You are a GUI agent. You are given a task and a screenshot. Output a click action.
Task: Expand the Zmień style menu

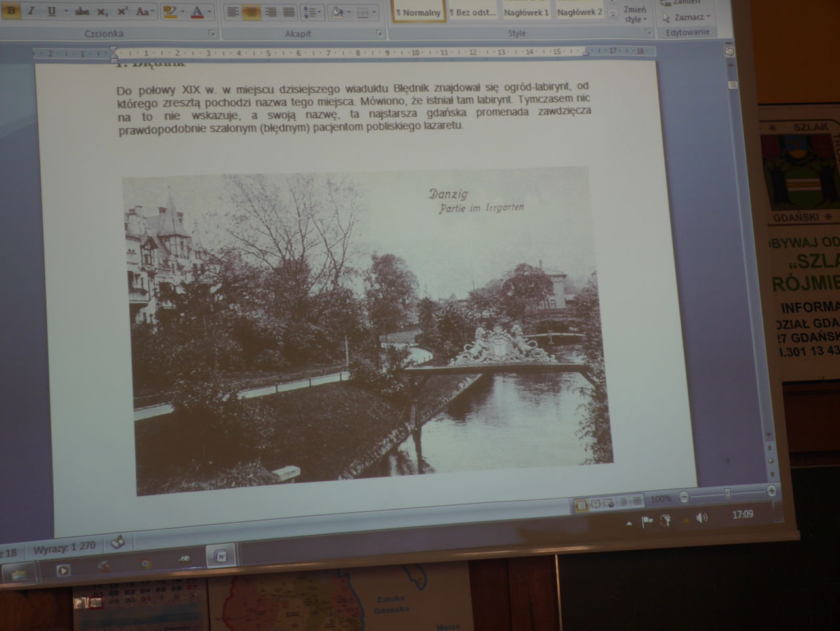(x=634, y=14)
